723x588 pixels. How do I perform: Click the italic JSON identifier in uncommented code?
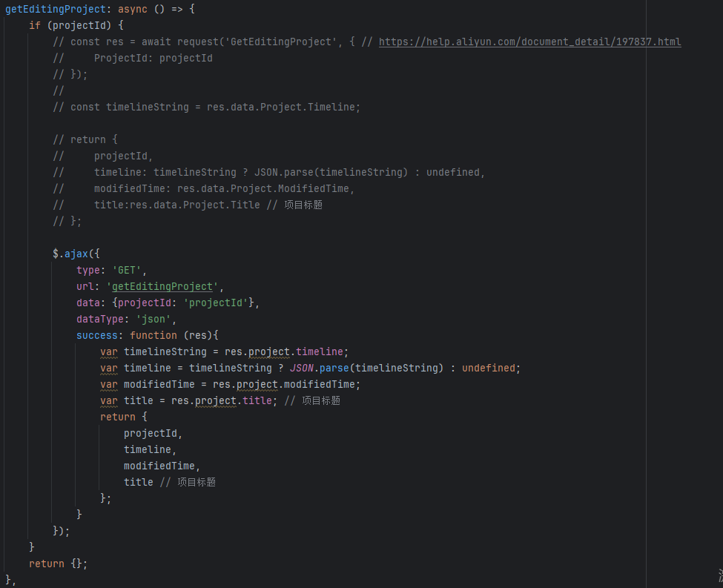click(x=302, y=368)
